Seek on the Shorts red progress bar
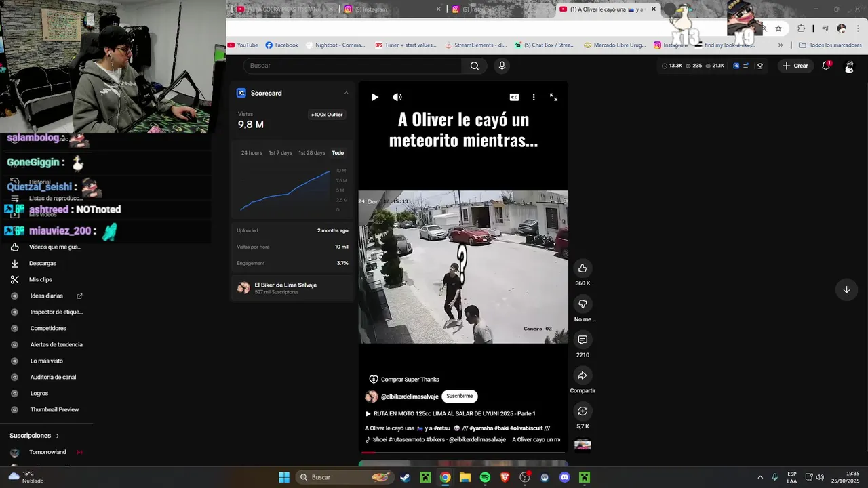 [463, 452]
